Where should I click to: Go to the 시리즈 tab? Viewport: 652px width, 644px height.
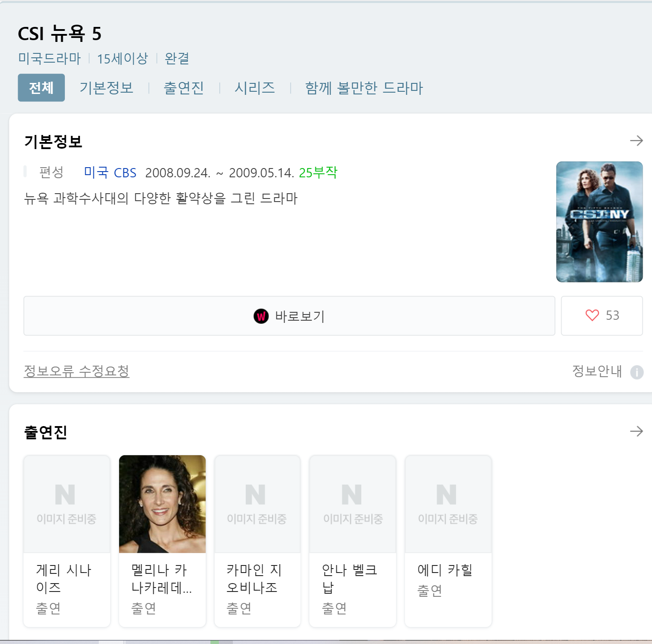tap(255, 88)
